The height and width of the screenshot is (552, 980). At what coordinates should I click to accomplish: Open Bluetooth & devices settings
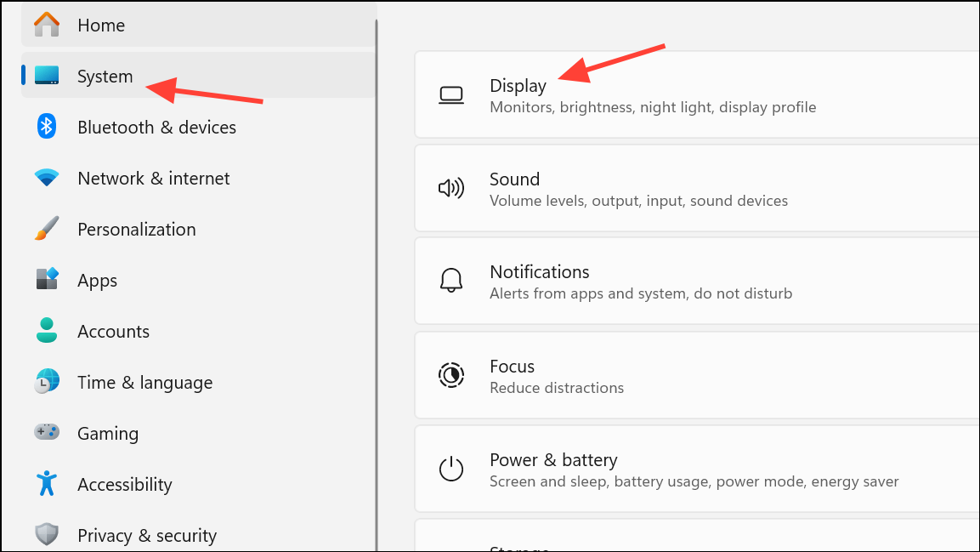click(x=156, y=128)
